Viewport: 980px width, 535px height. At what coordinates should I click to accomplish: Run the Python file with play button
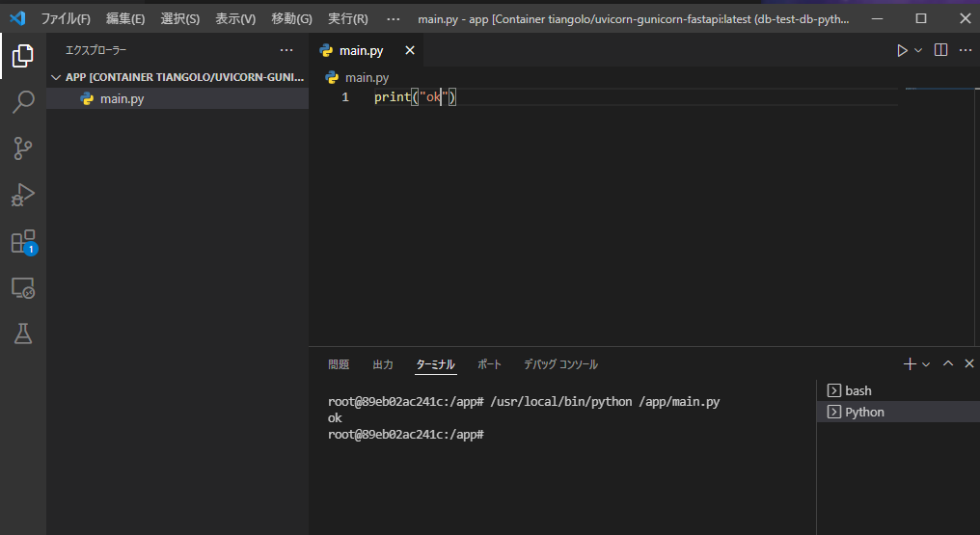tap(902, 50)
